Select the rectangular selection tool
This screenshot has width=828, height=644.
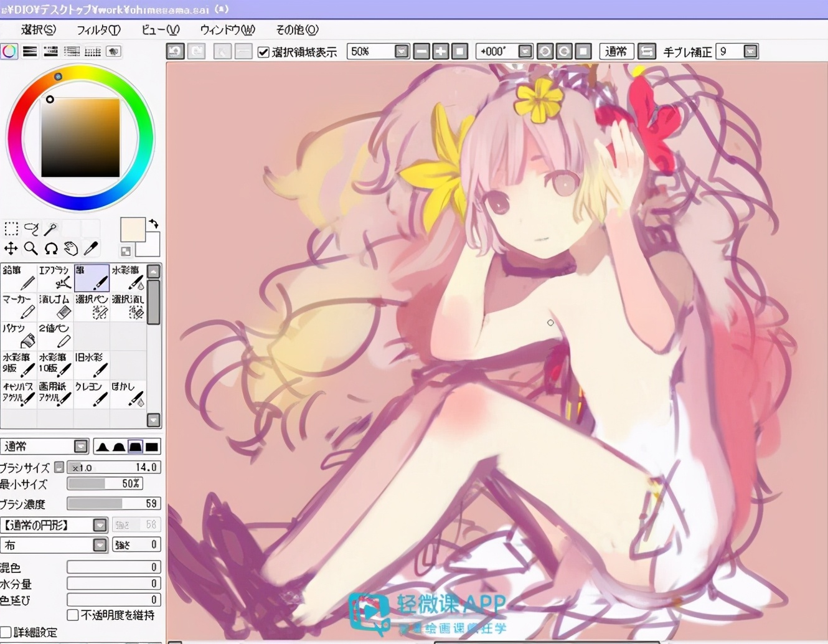click(11, 229)
